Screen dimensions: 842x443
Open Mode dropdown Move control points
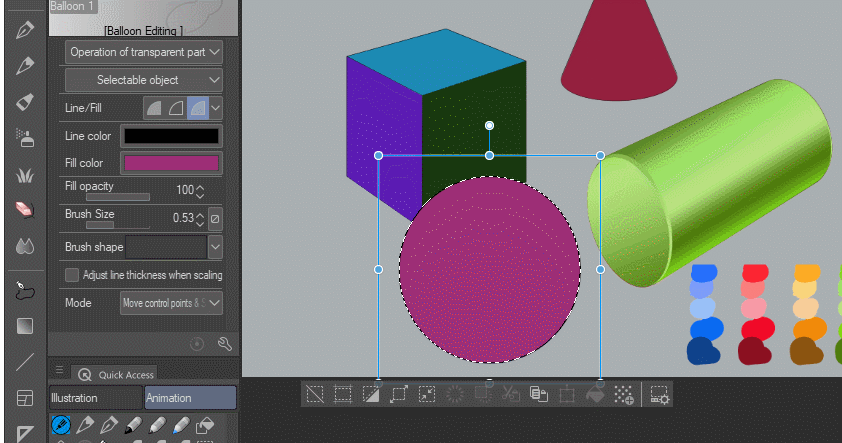coord(171,303)
